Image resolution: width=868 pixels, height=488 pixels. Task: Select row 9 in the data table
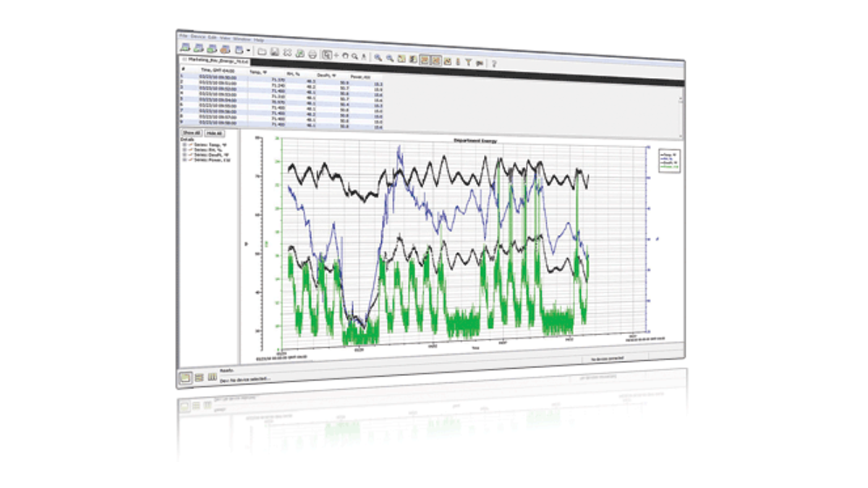[282, 123]
